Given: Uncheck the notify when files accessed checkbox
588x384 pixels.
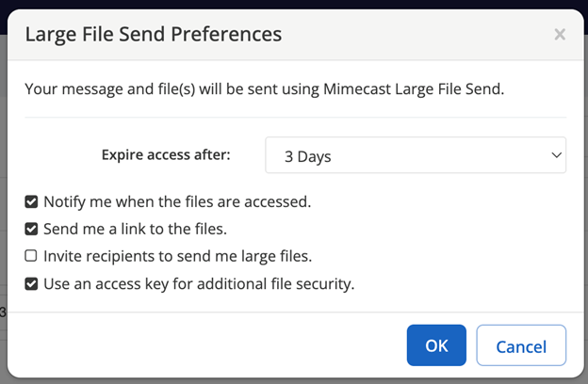Looking at the screenshot, I should click(x=31, y=201).
